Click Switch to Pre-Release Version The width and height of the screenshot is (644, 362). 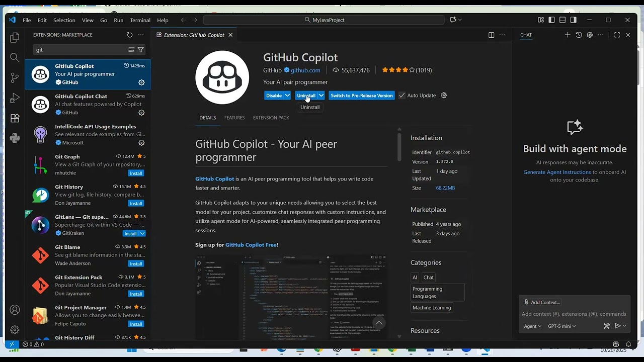pyautogui.click(x=362, y=96)
